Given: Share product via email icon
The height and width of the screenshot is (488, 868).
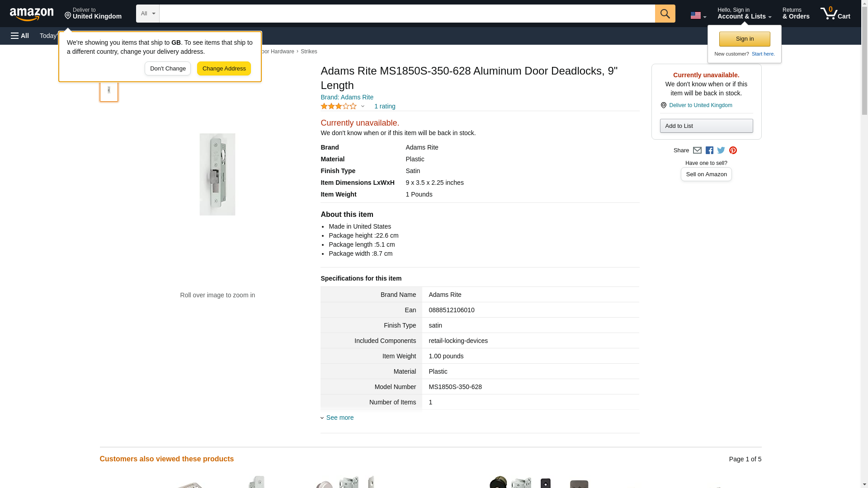Looking at the screenshot, I should point(697,150).
